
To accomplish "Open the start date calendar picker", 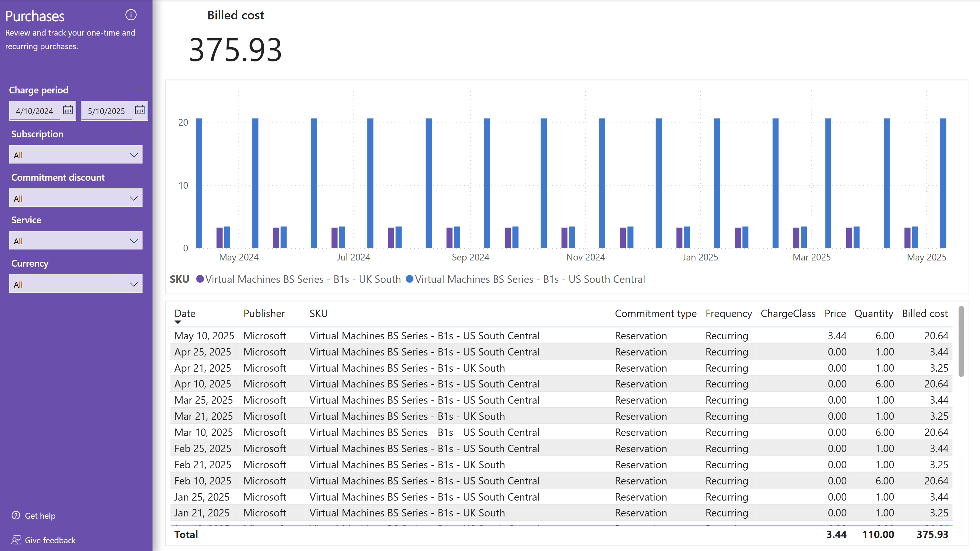I will (x=68, y=110).
